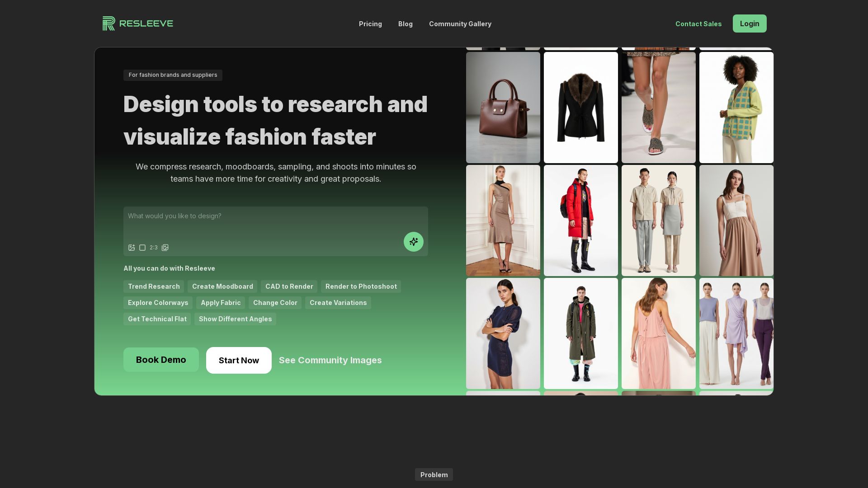Select the Get Technical Flat chip

157,319
